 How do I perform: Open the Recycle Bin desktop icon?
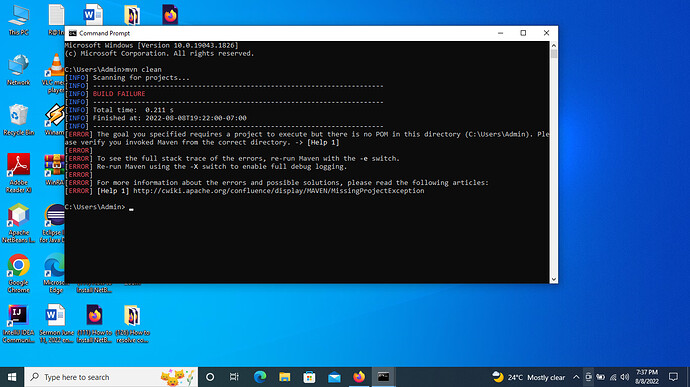click(18, 120)
